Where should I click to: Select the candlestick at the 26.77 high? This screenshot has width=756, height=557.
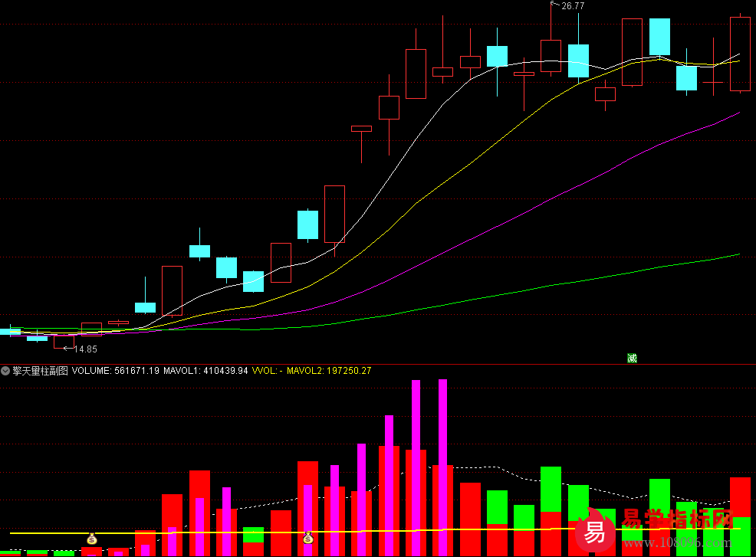tap(551, 56)
